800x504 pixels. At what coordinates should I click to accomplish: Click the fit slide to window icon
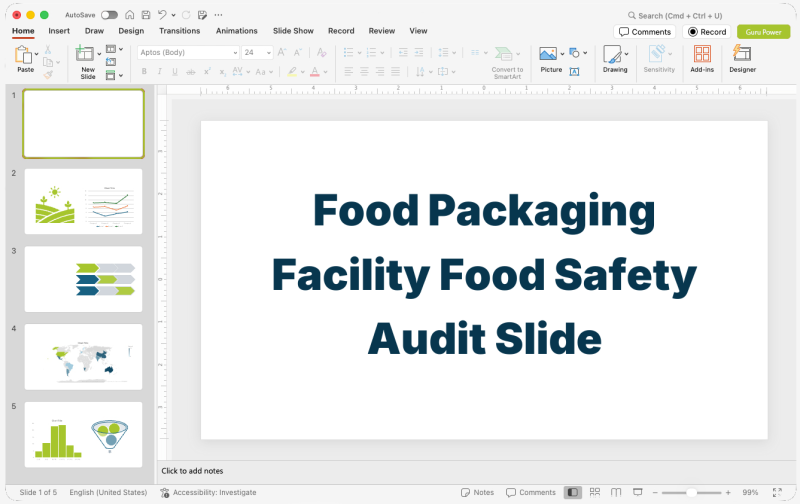pos(777,492)
